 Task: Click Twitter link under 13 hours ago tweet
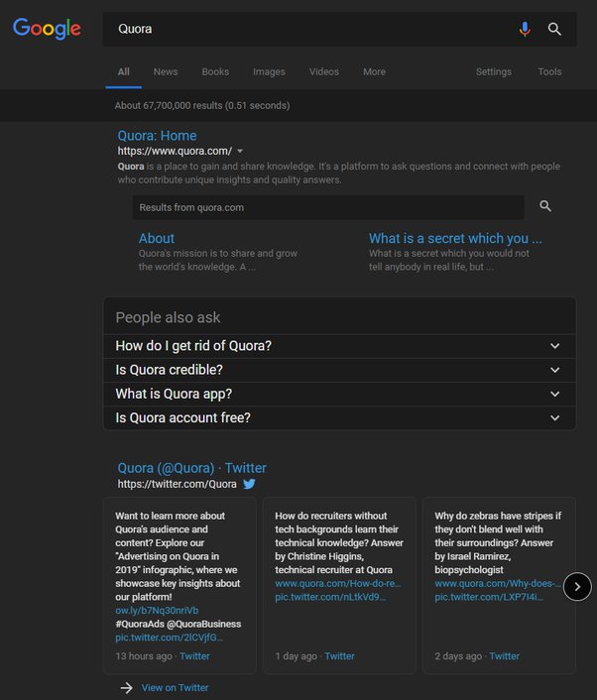[194, 656]
